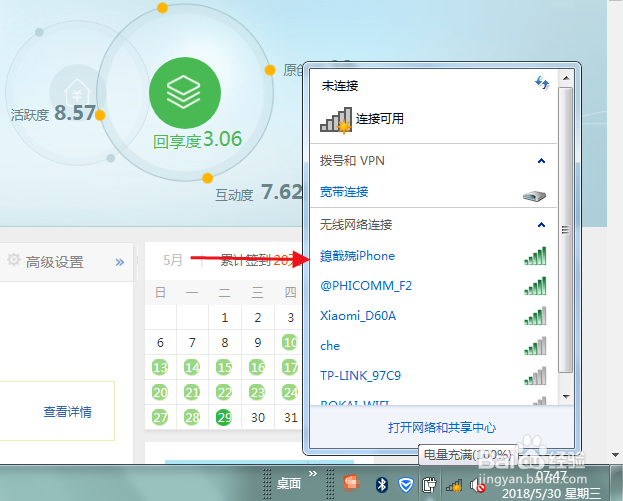Screen dimensions: 623x501
Task: Select calendar day 22
Action: (x=224, y=393)
